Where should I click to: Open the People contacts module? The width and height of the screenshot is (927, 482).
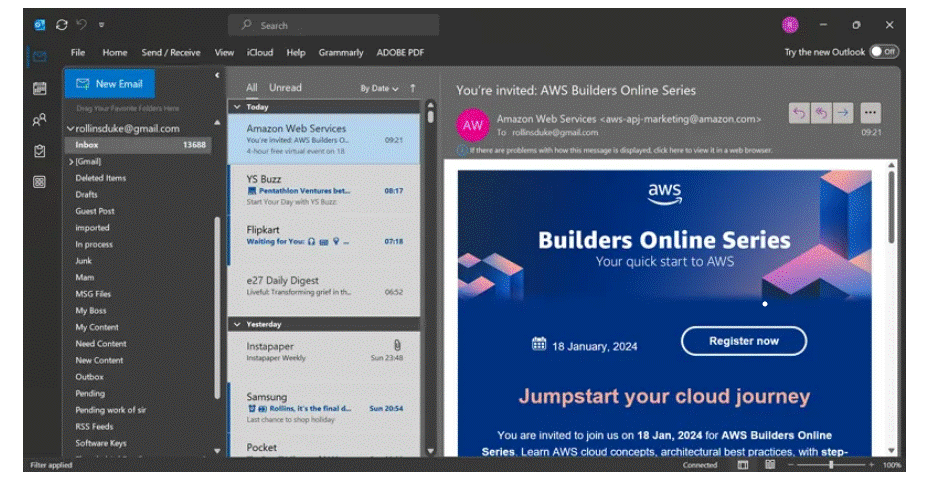click(40, 120)
